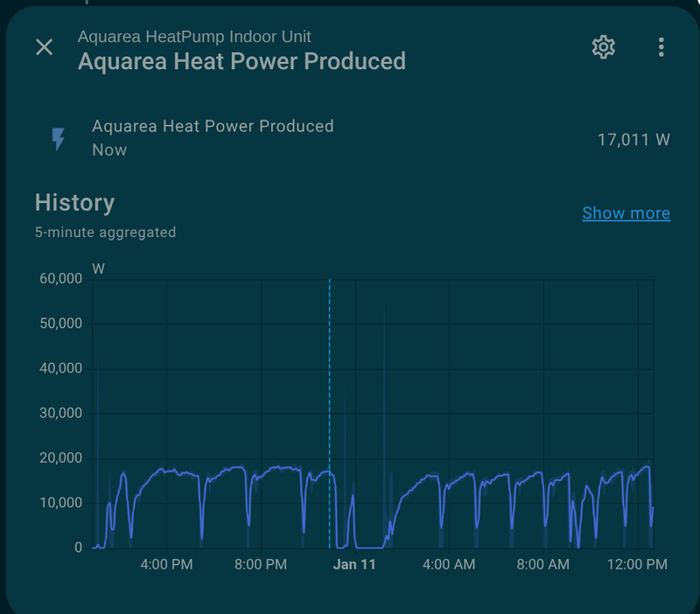Click the 4:00 PM axis label
This screenshot has width=700, height=614.
point(166,564)
